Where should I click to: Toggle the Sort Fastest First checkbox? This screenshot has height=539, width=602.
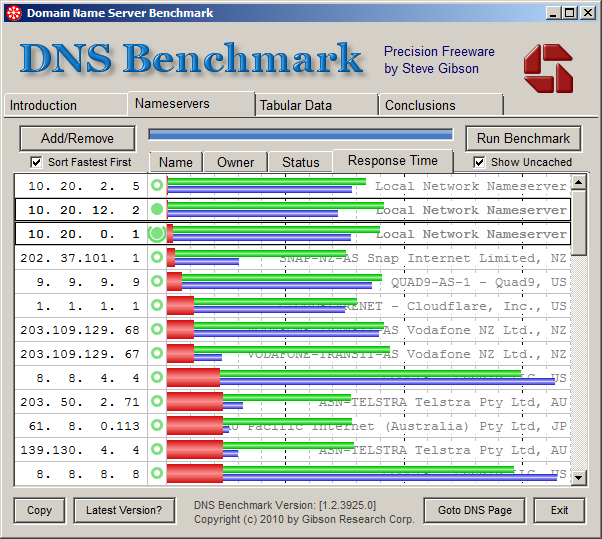(36, 162)
